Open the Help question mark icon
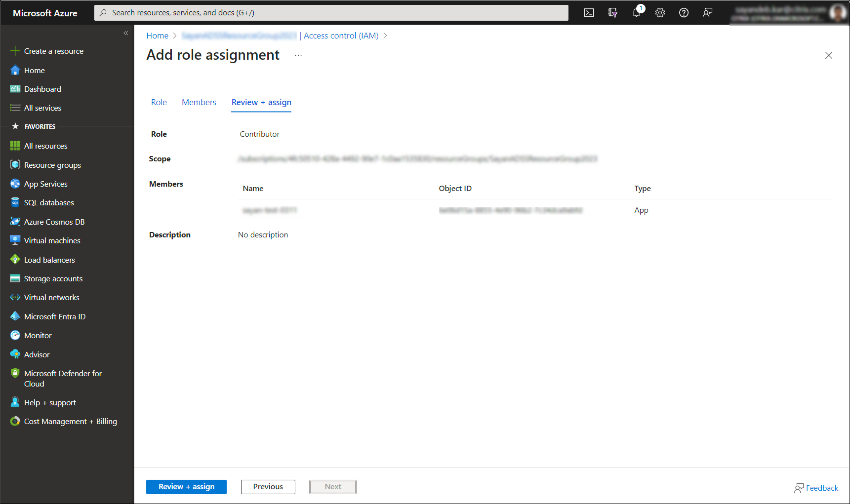The height and width of the screenshot is (504, 850). pos(684,13)
